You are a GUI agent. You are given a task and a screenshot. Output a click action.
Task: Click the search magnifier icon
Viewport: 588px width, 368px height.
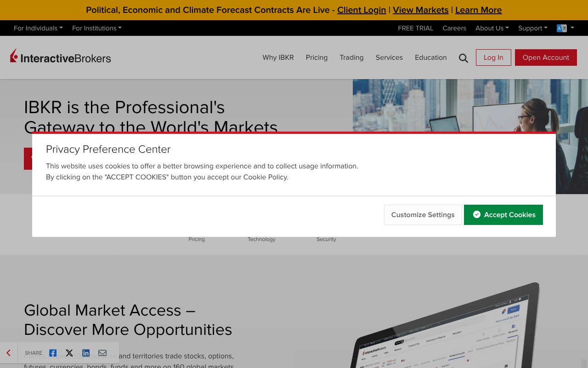point(463,57)
